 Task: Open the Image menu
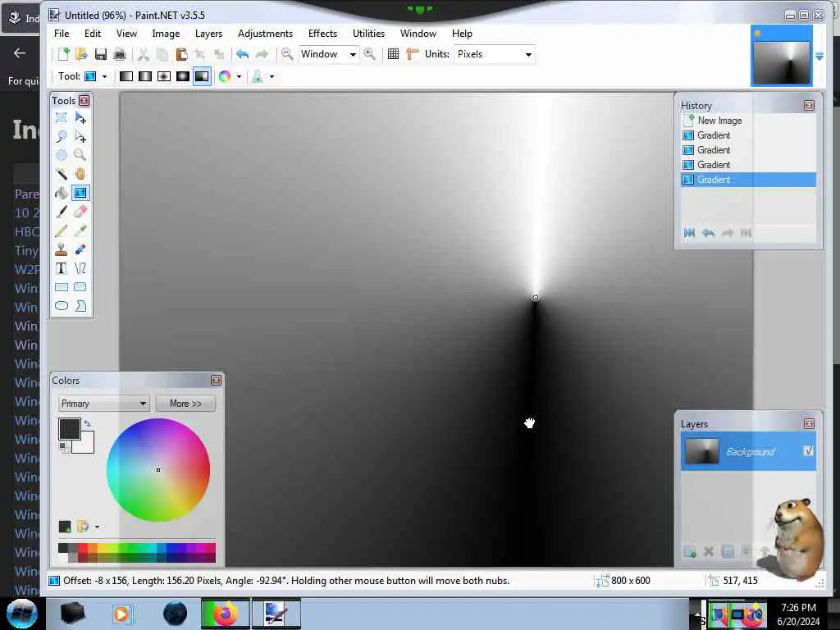tap(166, 33)
